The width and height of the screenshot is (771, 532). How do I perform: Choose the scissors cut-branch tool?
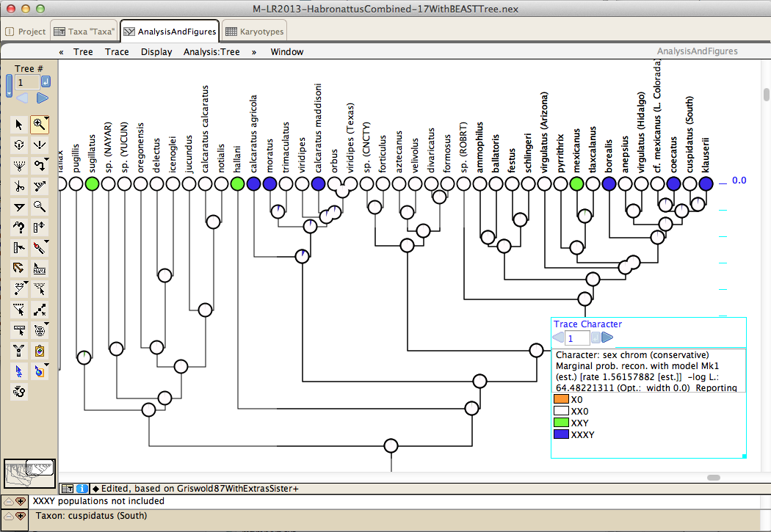19,186
